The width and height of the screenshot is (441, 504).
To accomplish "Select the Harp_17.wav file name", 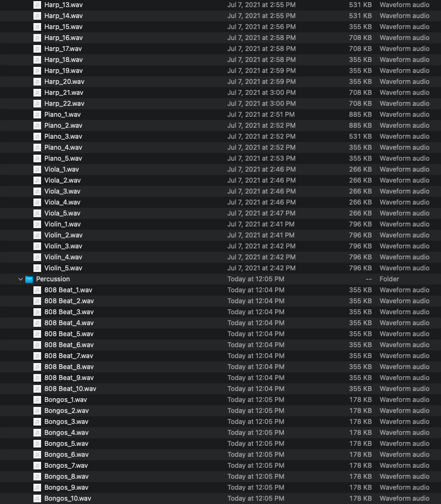I will 64,49.
